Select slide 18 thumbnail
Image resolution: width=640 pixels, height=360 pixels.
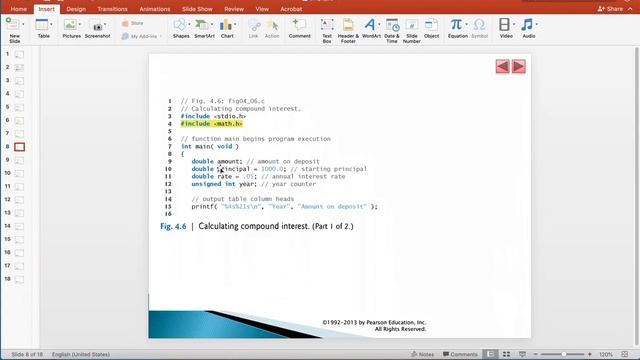[19, 280]
